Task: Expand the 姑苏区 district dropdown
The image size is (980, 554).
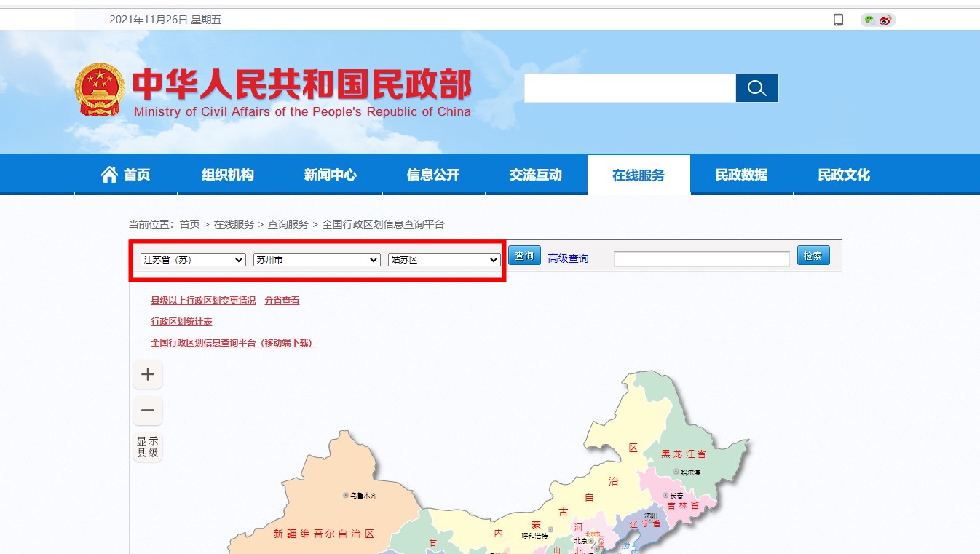Action: (444, 260)
